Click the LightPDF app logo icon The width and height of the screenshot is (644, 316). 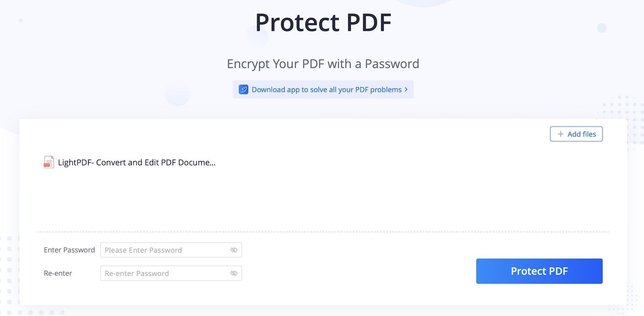(243, 89)
